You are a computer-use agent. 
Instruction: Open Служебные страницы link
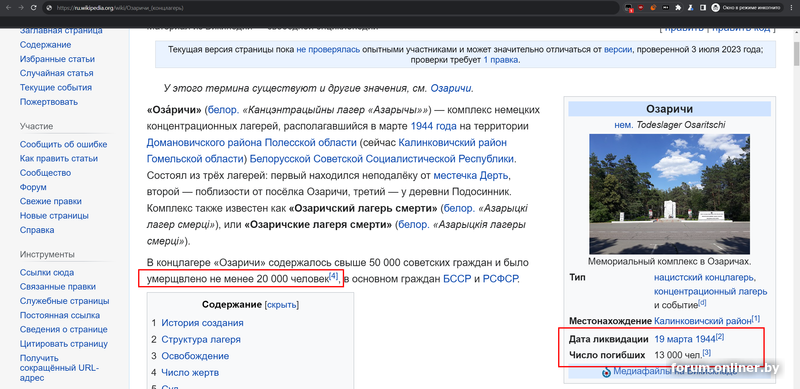(64, 301)
